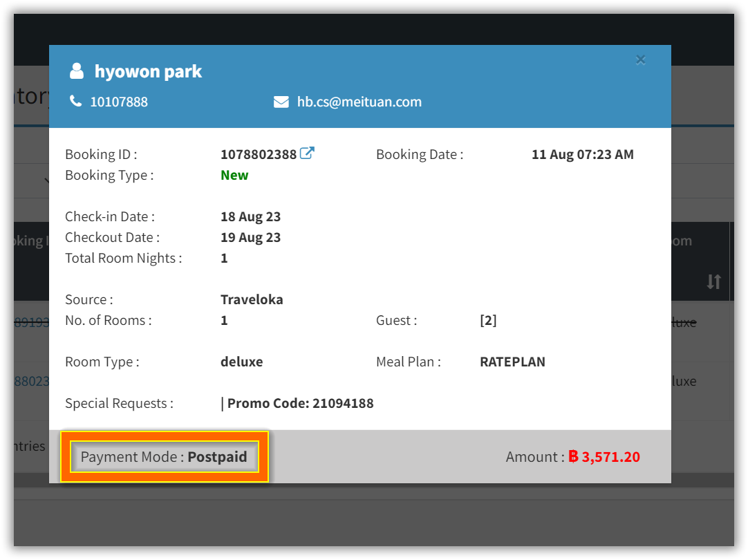
Task: Click the sort arrows in the Room column header
Action: [x=713, y=282]
